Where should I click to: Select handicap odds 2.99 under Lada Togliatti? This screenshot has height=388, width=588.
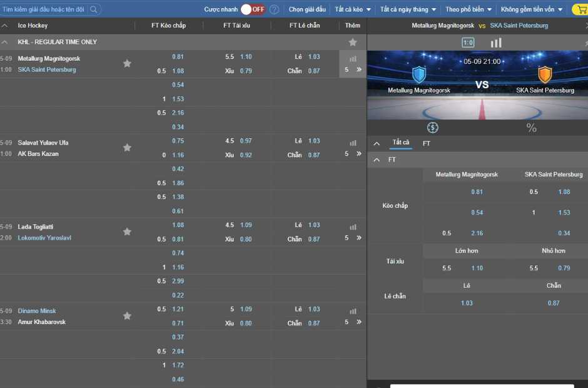(178, 281)
